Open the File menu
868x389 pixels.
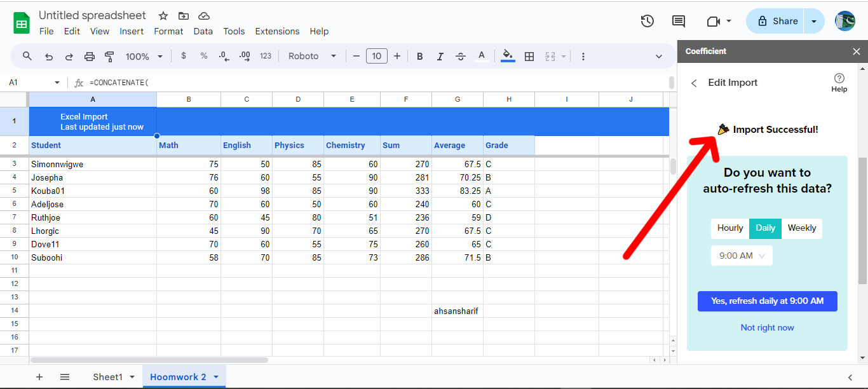point(46,31)
